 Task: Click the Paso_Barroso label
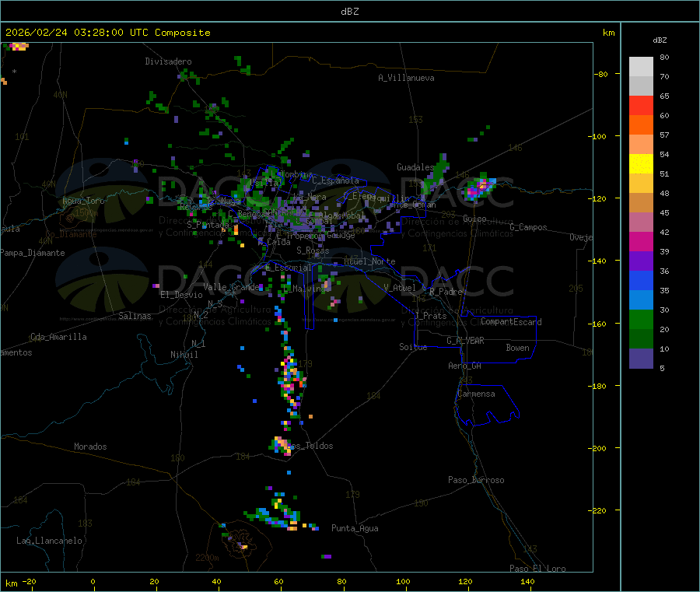[476, 480]
